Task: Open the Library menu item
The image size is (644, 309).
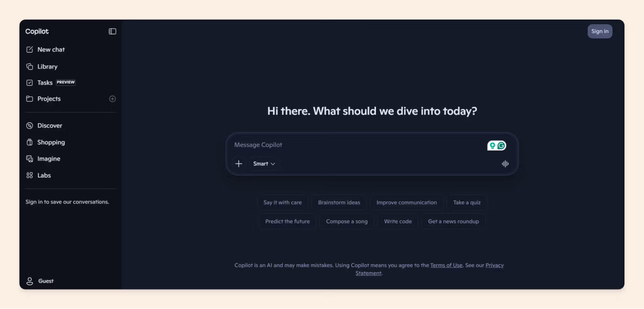Action: pyautogui.click(x=47, y=66)
